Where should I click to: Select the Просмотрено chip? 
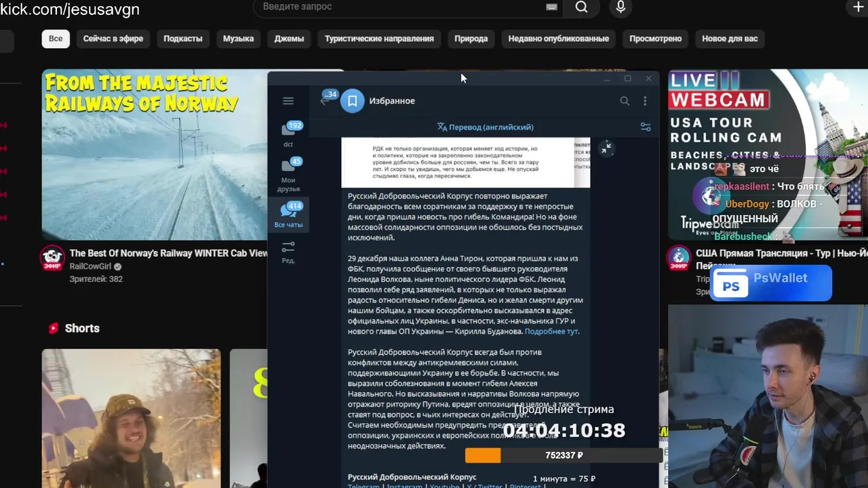pyautogui.click(x=655, y=39)
